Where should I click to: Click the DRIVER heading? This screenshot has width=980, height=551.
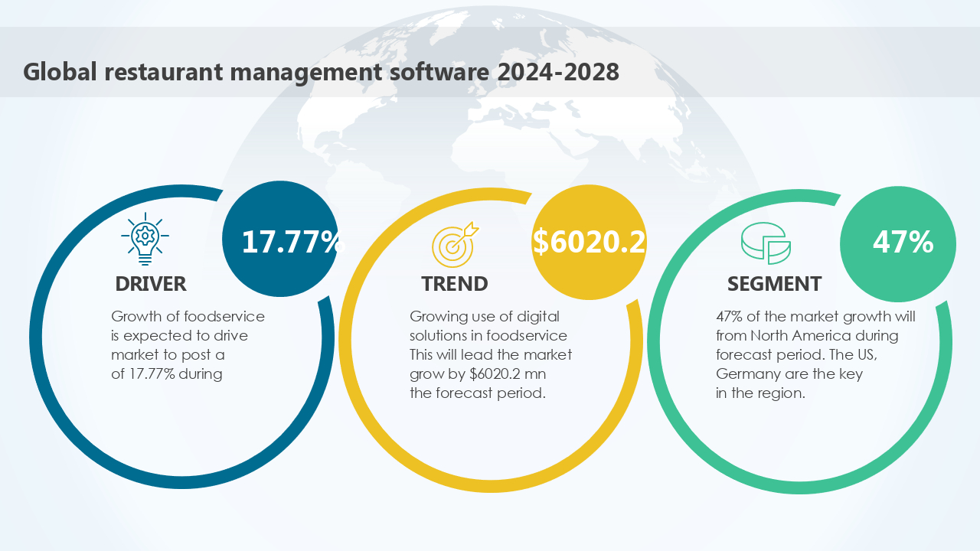(x=151, y=284)
